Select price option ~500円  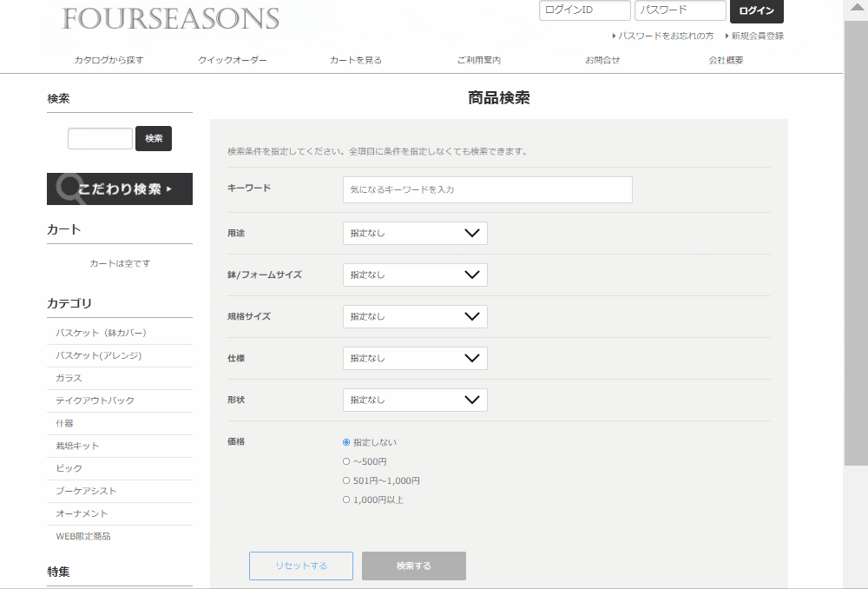click(346, 461)
